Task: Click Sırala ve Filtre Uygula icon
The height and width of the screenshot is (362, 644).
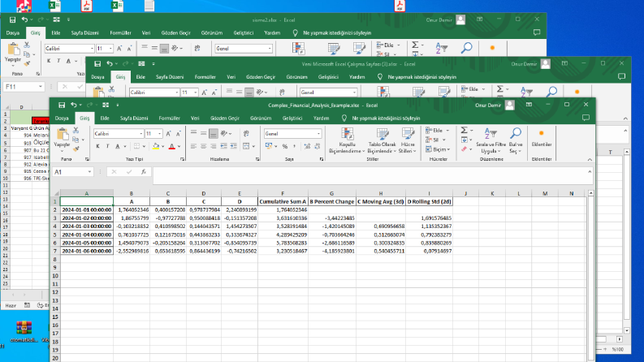Action: click(491, 134)
